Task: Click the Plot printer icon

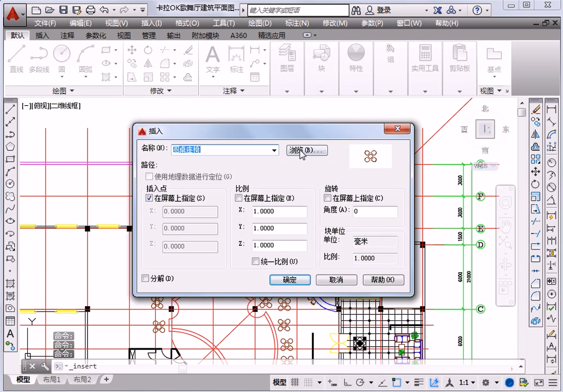Action: (x=91, y=10)
